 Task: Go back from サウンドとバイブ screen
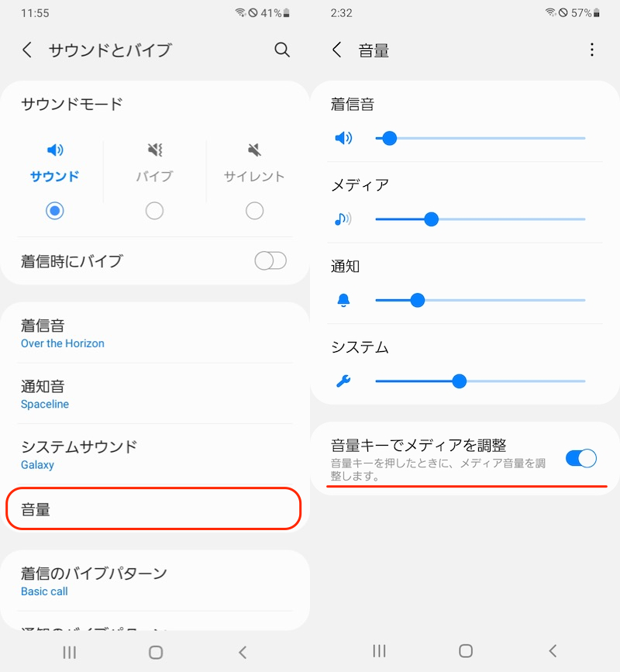click(x=27, y=50)
